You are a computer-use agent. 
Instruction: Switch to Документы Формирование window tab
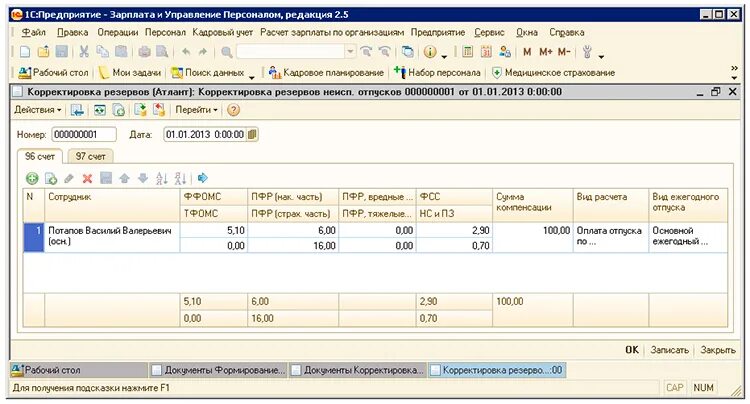coord(219,370)
